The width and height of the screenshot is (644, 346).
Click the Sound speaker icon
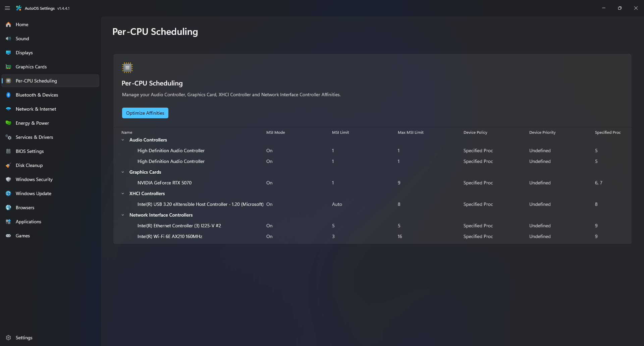click(8, 39)
